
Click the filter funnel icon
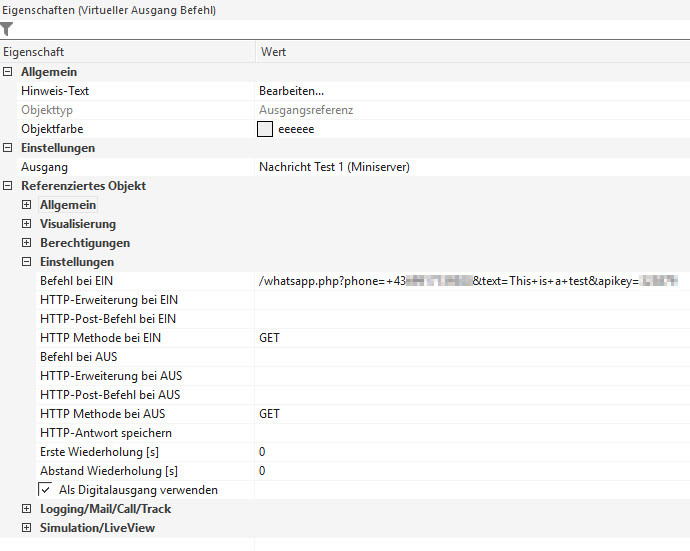[x=7, y=29]
